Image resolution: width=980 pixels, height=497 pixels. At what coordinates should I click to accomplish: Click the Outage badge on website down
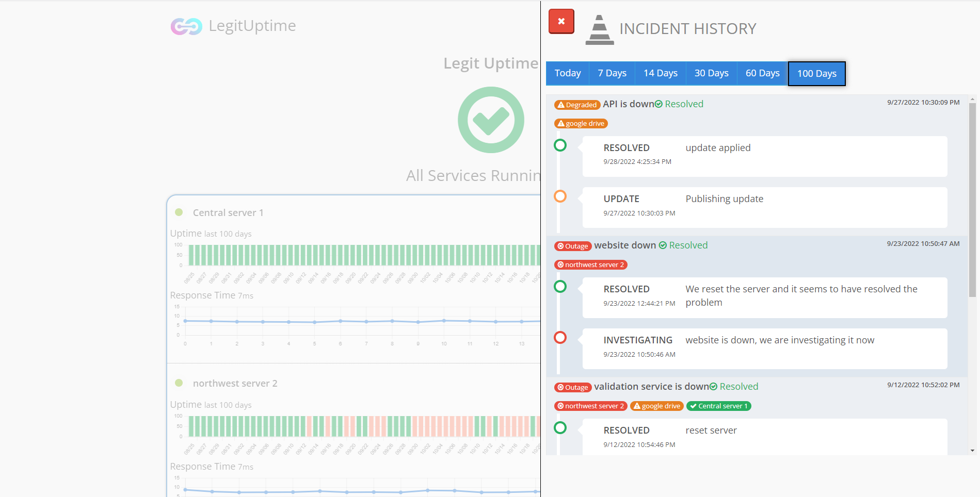click(x=573, y=246)
